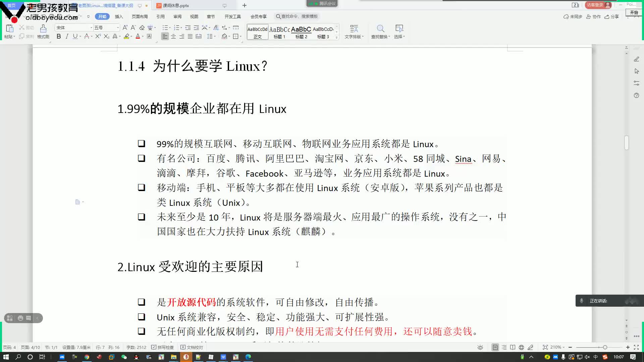Click the paragraph shading icon
This screenshot has height=362, width=644.
coord(224,36)
